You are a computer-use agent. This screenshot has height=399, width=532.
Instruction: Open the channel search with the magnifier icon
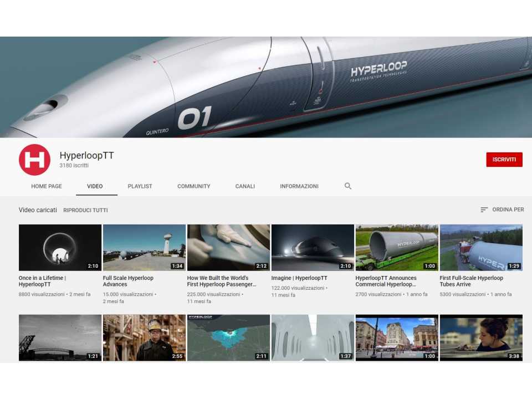coord(347,186)
